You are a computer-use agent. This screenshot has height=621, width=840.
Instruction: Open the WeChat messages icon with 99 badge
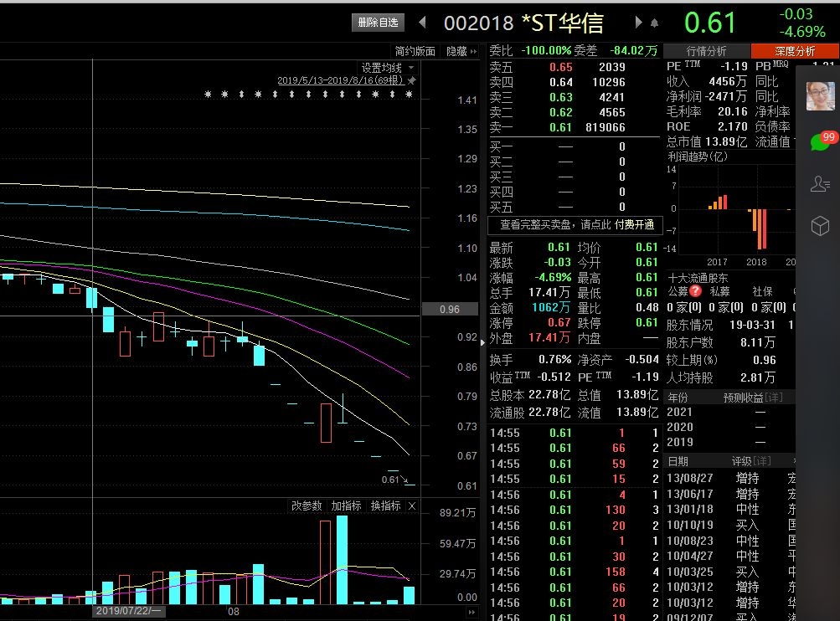[x=822, y=141]
